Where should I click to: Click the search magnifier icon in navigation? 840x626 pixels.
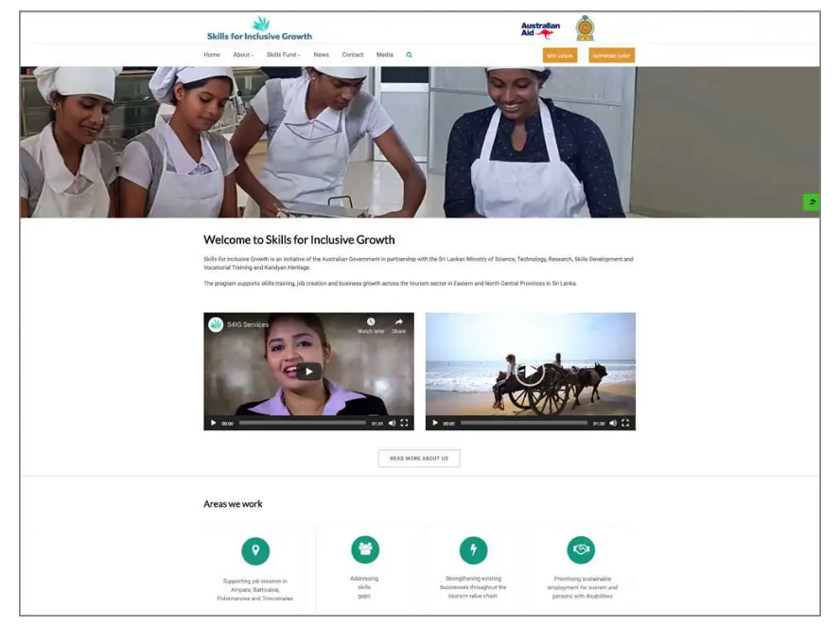tap(410, 55)
